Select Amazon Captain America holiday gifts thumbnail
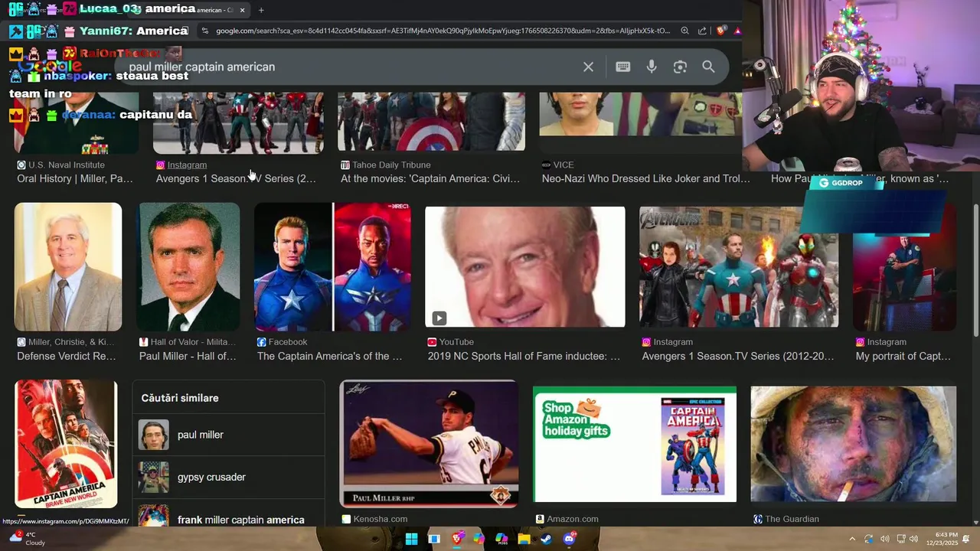Viewport: 980px width, 551px height. click(x=635, y=444)
